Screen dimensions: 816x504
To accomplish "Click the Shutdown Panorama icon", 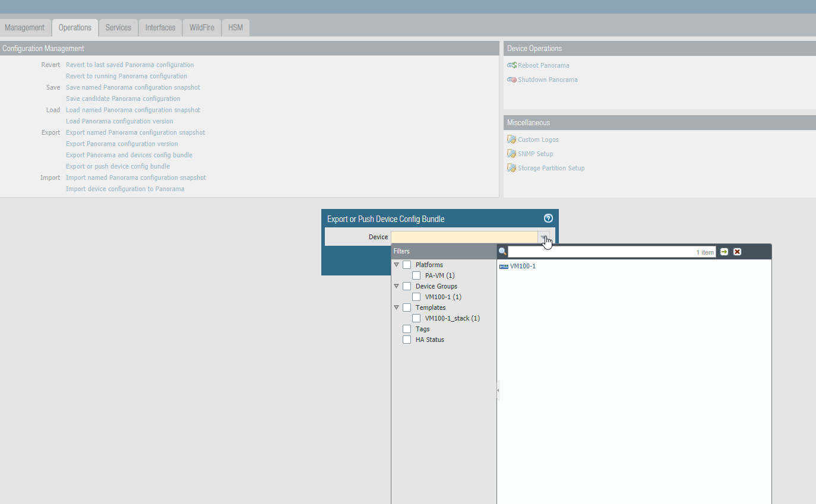I will [511, 80].
